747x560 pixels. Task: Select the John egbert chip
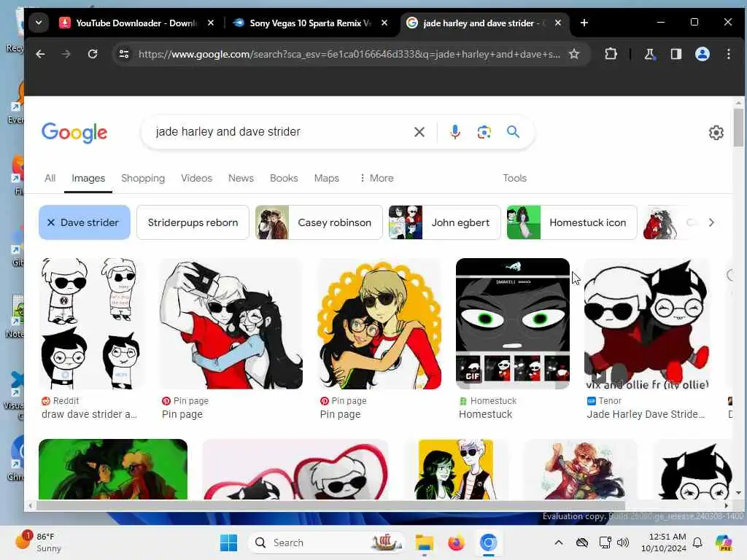444,222
